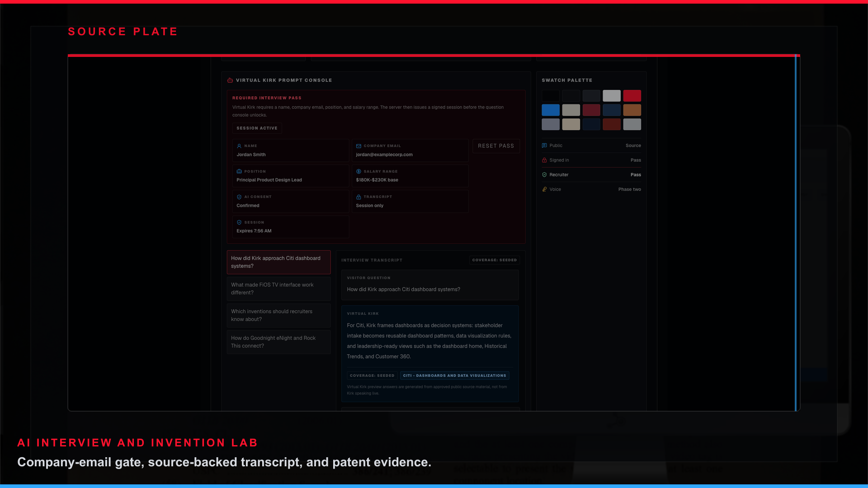The height and width of the screenshot is (488, 868).
Task: Click the envelope icon beside COMPANY EMAIL
Action: point(359,146)
